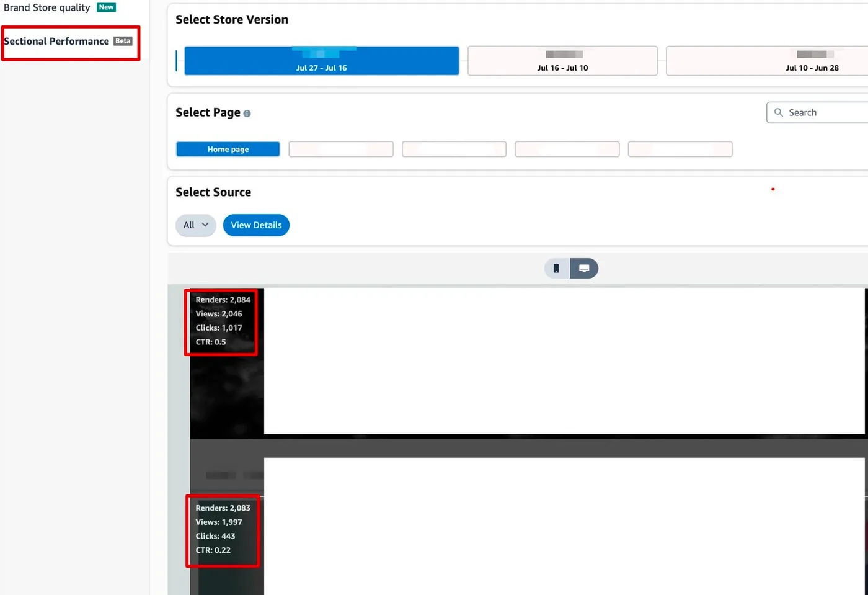This screenshot has height=595, width=868.
Task: Select store version Jul 27 - Jul 16
Action: click(322, 61)
